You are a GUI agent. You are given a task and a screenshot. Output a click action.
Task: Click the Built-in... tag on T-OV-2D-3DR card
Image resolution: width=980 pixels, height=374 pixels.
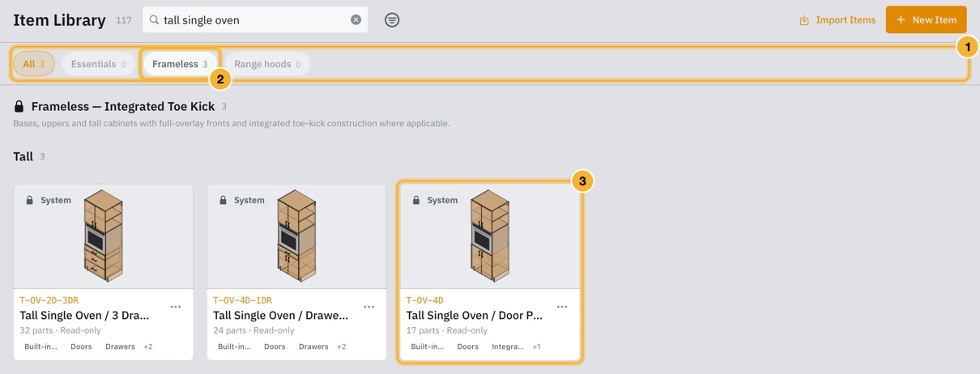click(x=40, y=346)
